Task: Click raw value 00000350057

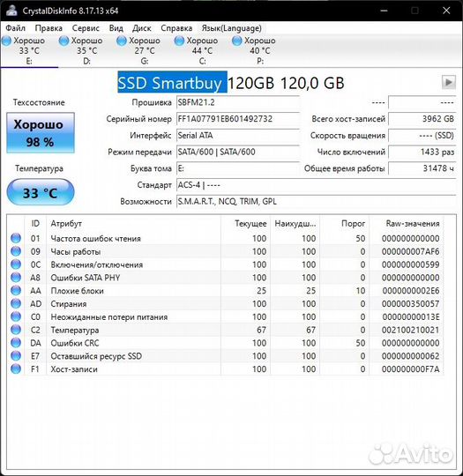Action: [410, 303]
